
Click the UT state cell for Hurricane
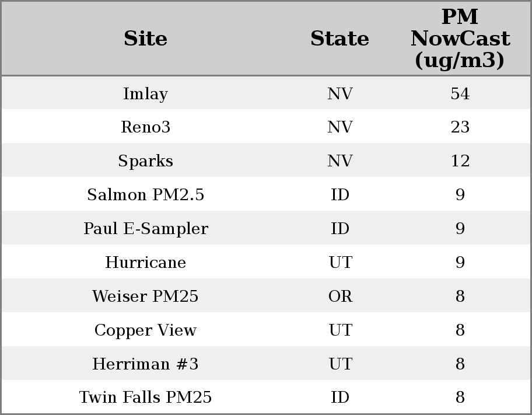point(340,263)
